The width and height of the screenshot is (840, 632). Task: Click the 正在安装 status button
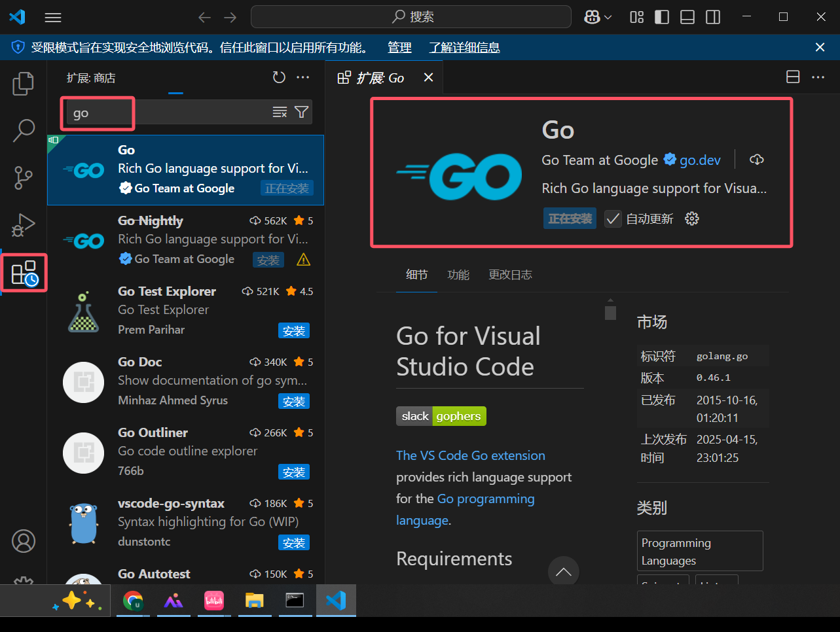tap(570, 219)
